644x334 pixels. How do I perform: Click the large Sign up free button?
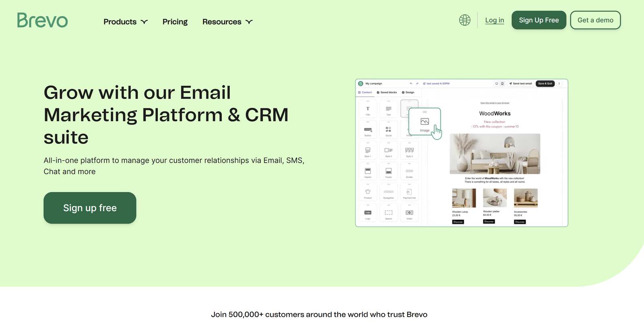pos(90,208)
